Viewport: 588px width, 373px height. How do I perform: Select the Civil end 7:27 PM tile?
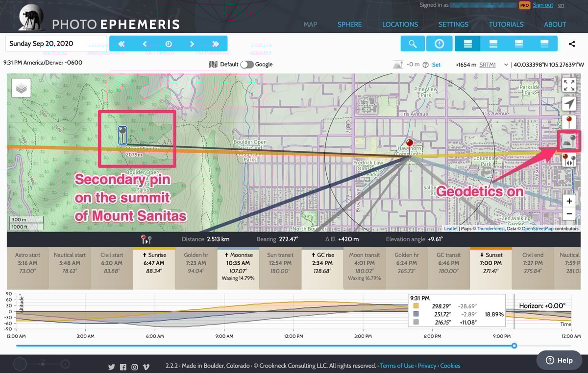533,268
